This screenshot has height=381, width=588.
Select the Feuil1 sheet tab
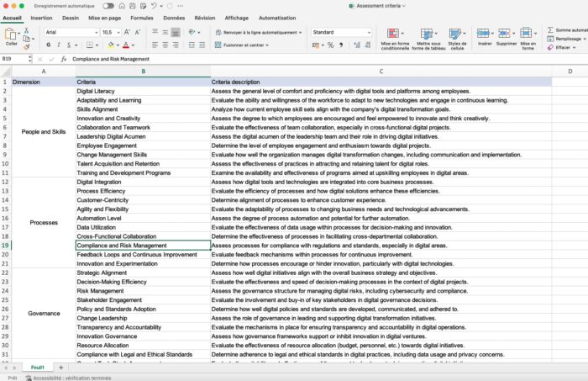click(38, 368)
